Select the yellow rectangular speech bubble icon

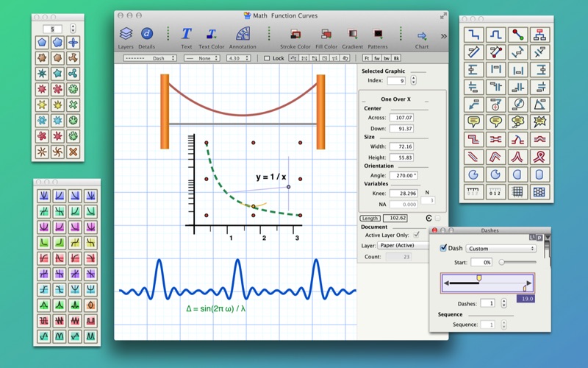coord(473,121)
